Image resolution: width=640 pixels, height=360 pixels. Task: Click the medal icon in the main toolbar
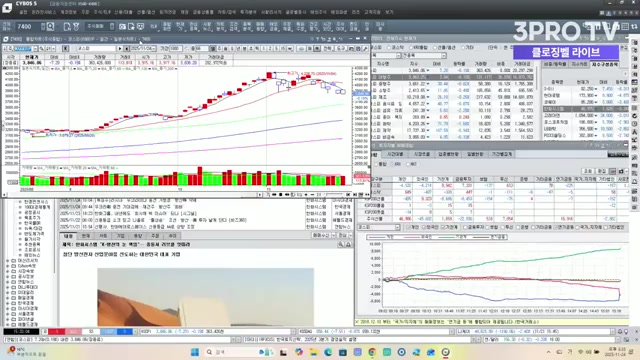pos(76,27)
